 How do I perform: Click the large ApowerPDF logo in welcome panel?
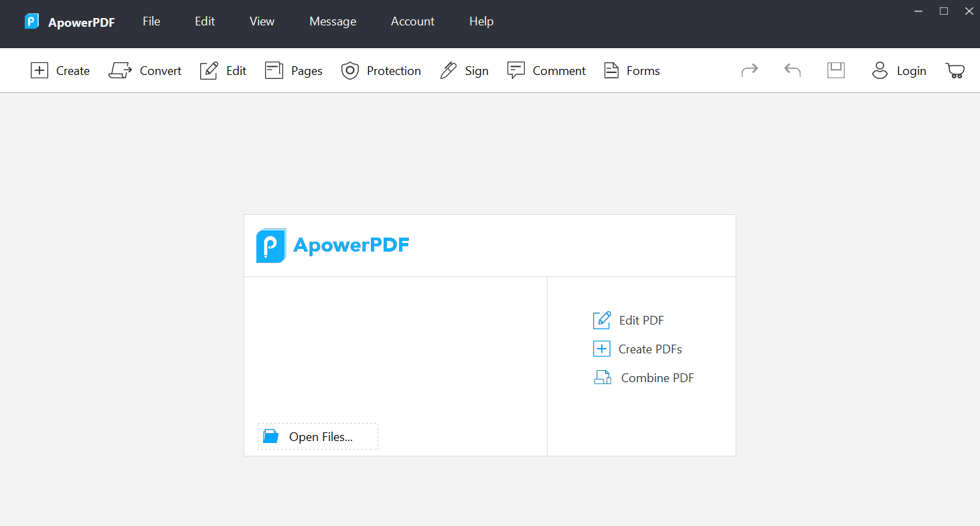(271, 246)
